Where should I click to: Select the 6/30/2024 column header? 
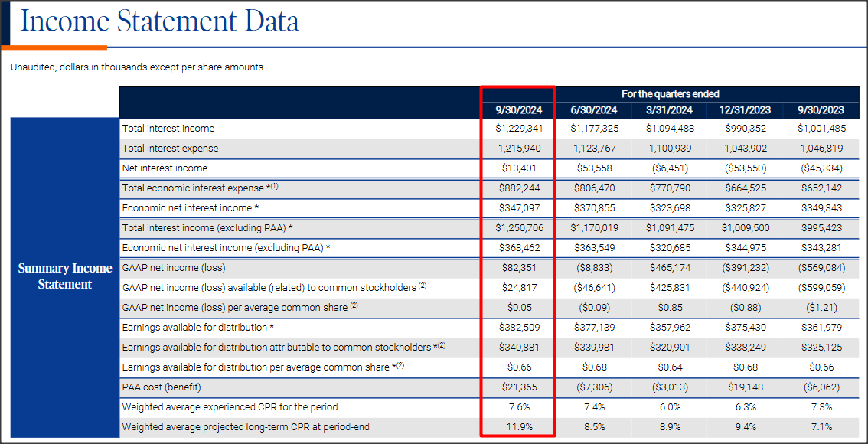[594, 109]
